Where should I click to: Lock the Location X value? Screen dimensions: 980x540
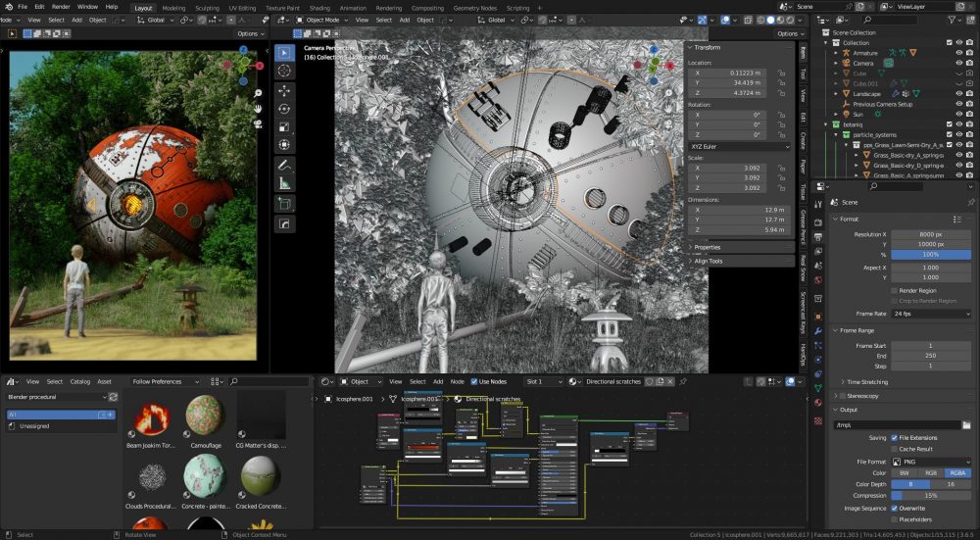tap(781, 74)
